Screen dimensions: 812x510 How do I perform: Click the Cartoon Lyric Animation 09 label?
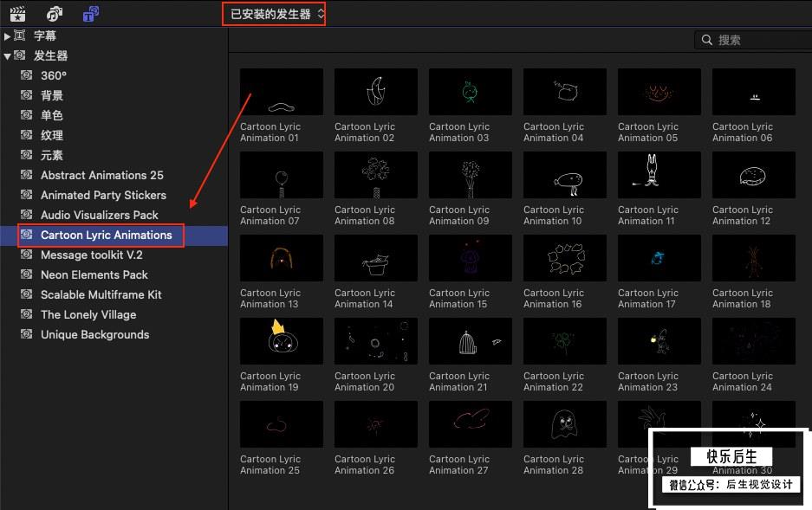coord(459,216)
